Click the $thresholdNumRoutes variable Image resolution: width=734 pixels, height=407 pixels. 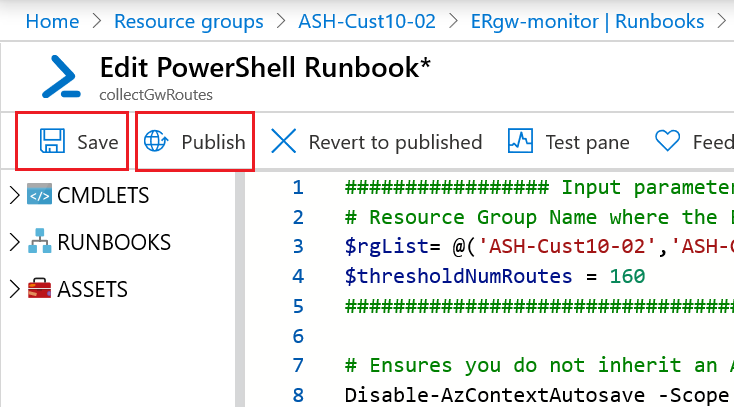[x=458, y=276]
